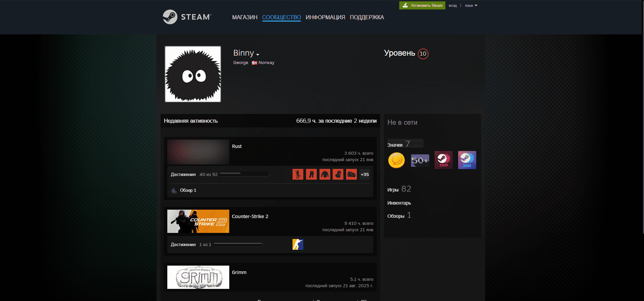Open the first Rust achievement icon
Viewport: 644px width, 301px height.
pyautogui.click(x=298, y=174)
